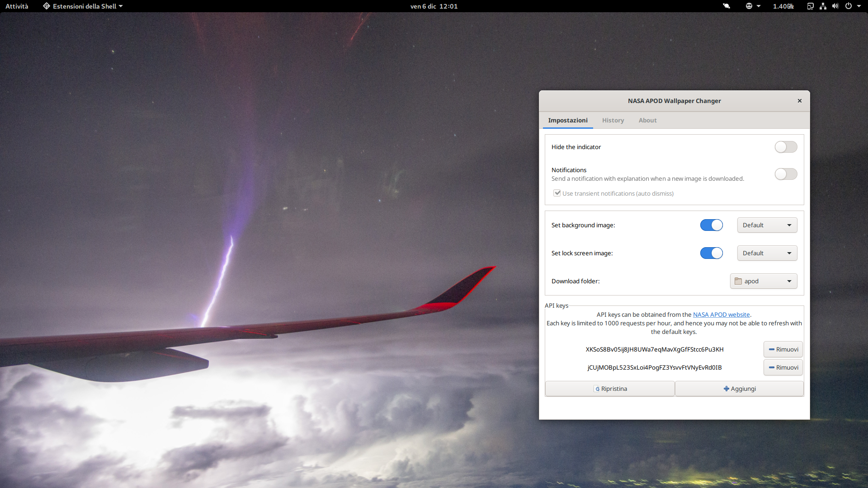Click the volume speaker icon
The height and width of the screenshot is (488, 868).
point(835,6)
